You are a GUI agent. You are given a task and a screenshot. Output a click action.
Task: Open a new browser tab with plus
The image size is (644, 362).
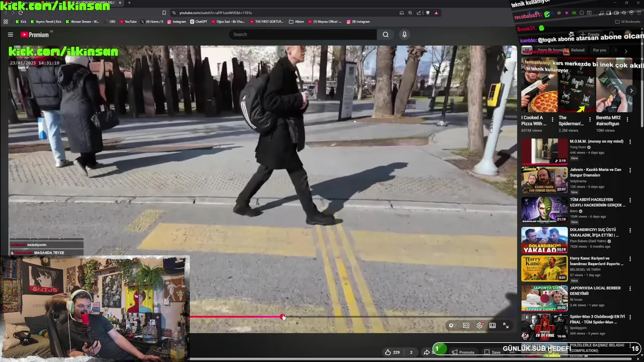coord(129,3)
